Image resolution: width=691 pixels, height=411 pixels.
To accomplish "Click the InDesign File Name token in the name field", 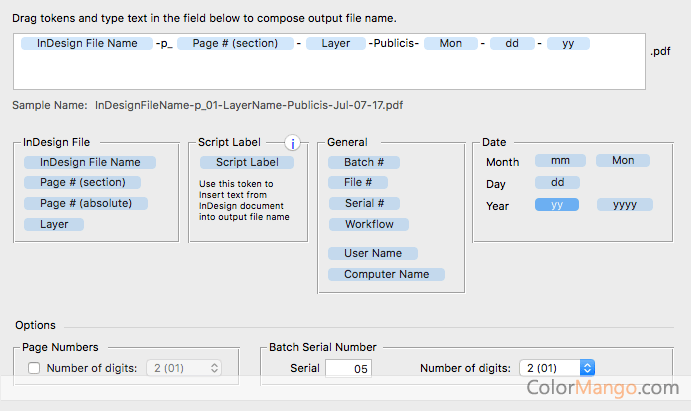I will 87,43.
